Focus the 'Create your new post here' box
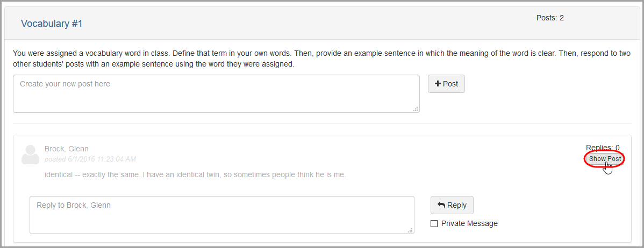The image size is (644, 248). (x=216, y=93)
